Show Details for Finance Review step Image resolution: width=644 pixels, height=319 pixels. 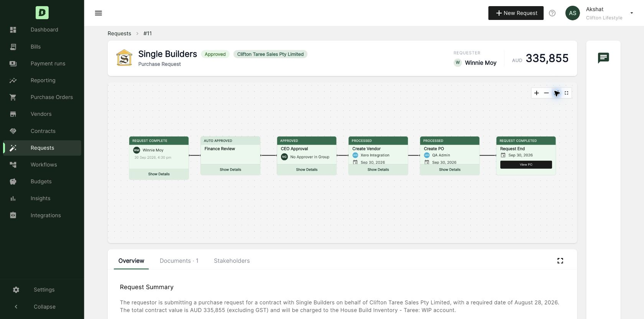coord(230,169)
